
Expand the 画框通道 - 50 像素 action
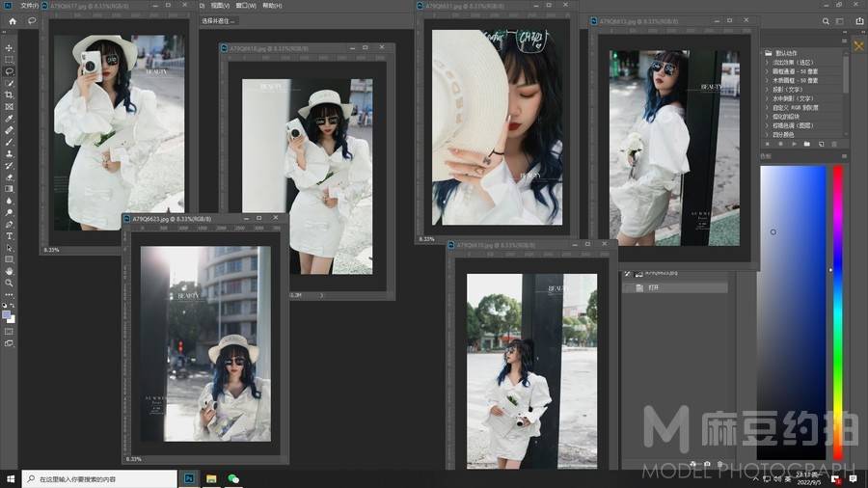point(768,71)
